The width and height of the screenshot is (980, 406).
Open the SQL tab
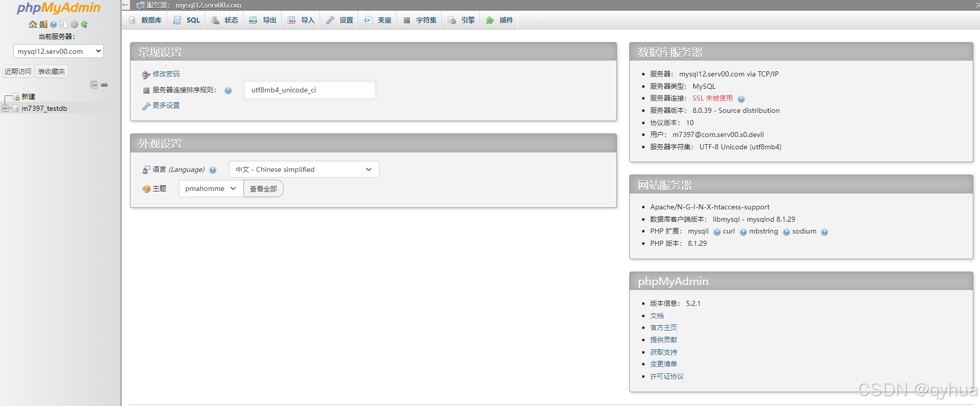click(x=187, y=20)
